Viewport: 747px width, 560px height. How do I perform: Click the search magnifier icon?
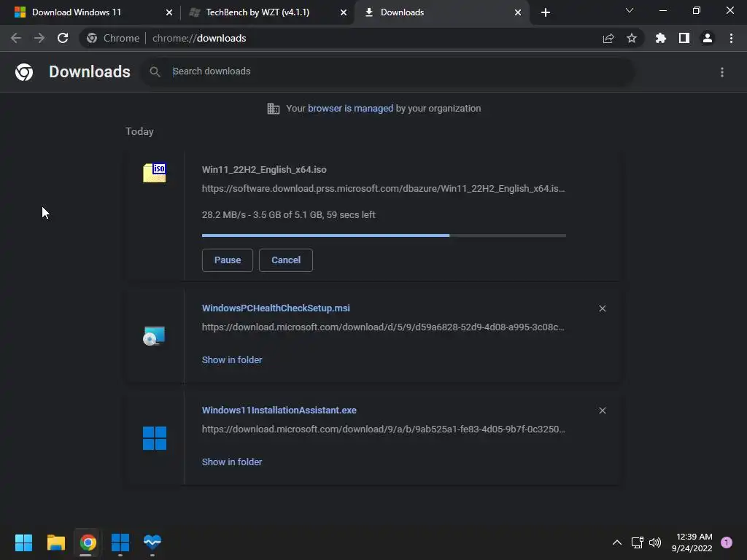tap(155, 72)
